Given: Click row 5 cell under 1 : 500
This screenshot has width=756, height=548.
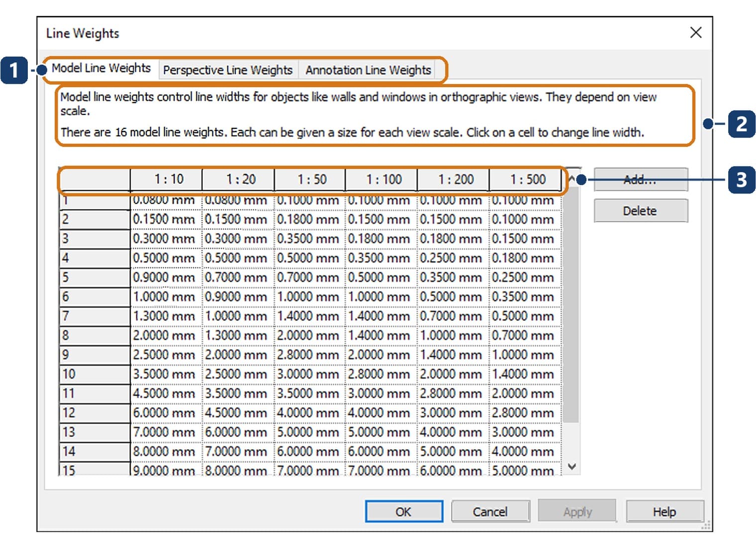Looking at the screenshot, I should tap(526, 277).
